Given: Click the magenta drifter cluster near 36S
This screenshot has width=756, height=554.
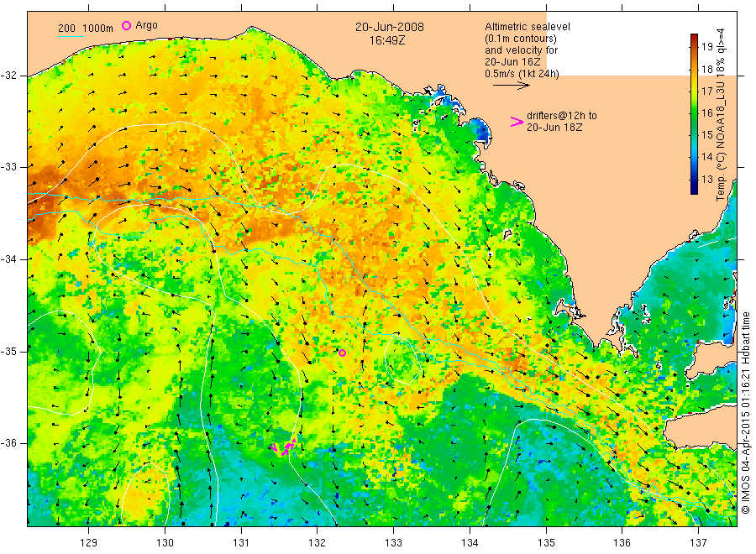Looking at the screenshot, I should click(x=284, y=448).
